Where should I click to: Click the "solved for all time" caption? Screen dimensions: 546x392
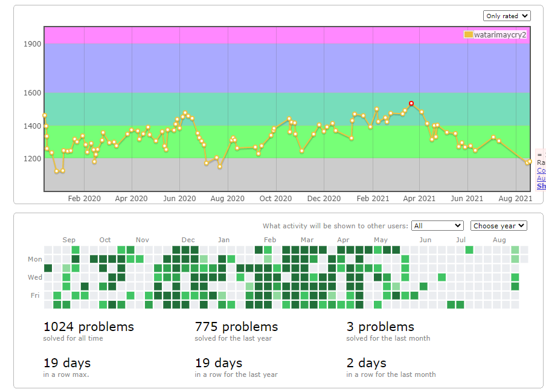[x=73, y=338]
